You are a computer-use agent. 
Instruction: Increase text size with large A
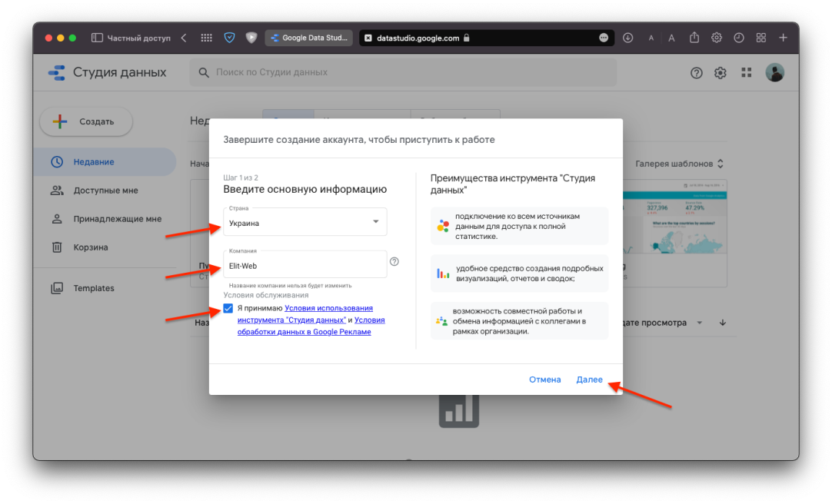[671, 38]
